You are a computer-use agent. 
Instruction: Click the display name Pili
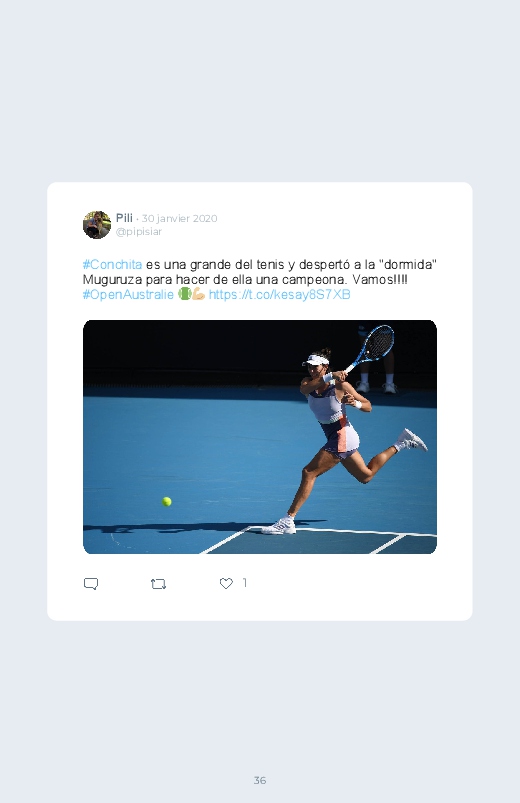coord(124,218)
